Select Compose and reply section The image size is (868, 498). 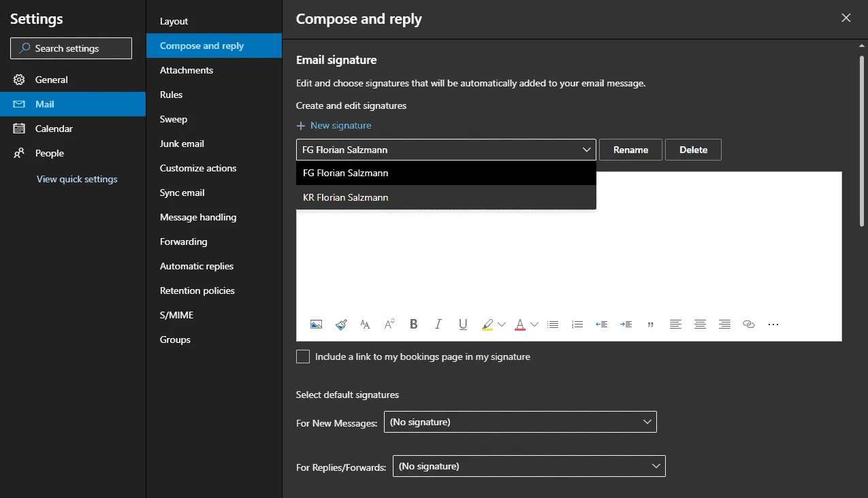214,46
